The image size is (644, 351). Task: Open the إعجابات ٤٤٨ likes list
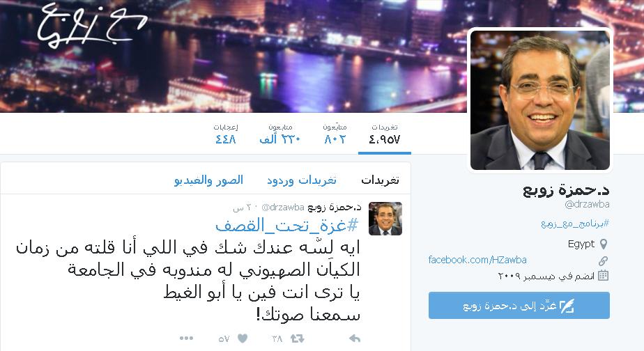pos(226,134)
